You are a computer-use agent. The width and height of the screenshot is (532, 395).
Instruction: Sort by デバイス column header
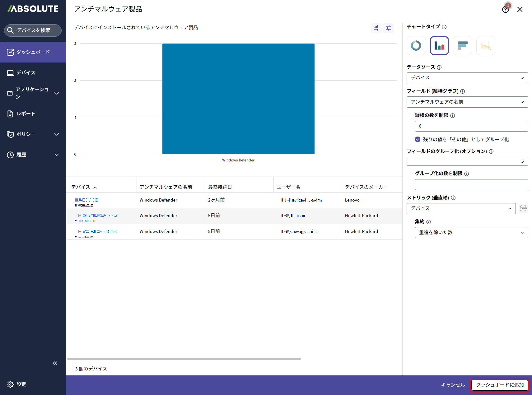pos(84,187)
